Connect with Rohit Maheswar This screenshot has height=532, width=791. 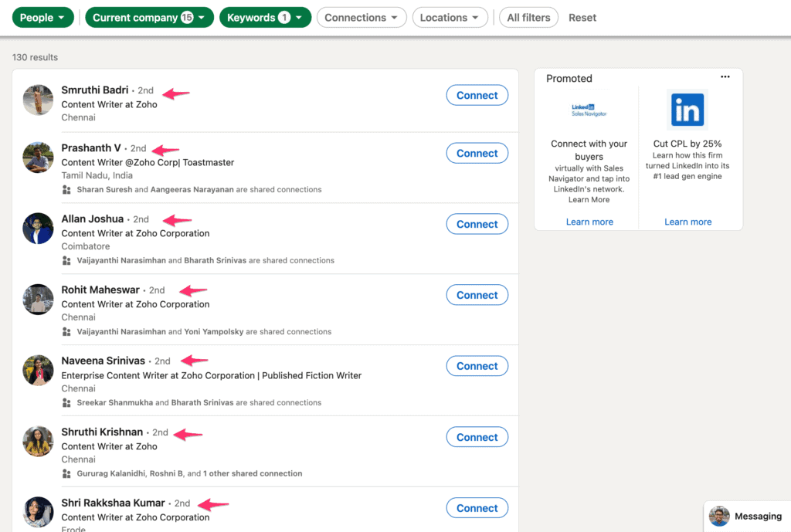pos(477,295)
